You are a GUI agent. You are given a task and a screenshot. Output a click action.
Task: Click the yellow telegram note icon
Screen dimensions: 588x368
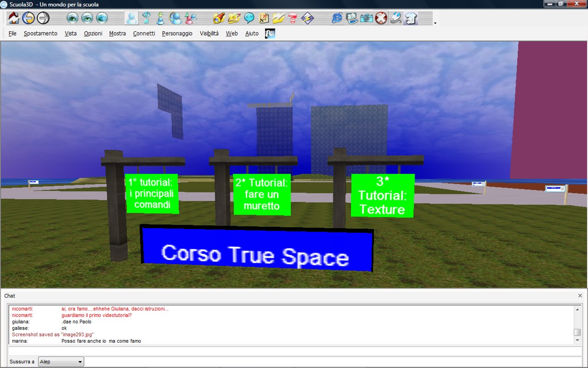pyautogui.click(x=234, y=18)
